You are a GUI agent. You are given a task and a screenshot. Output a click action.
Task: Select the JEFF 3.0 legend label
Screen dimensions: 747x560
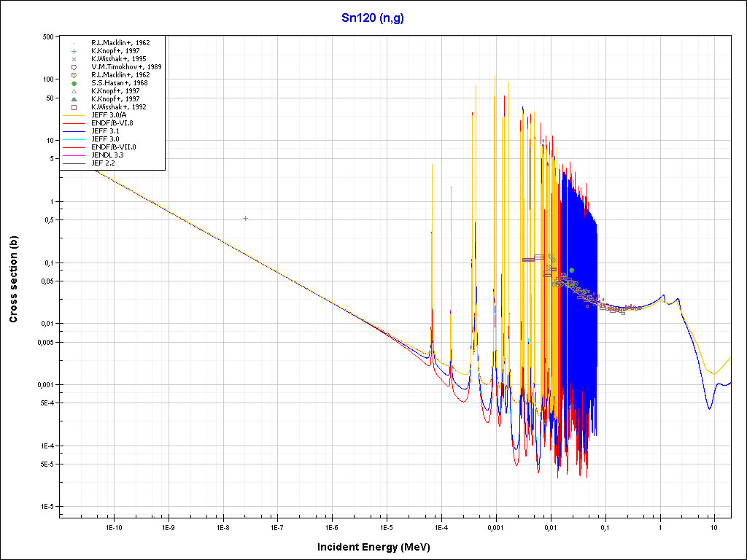(x=105, y=139)
